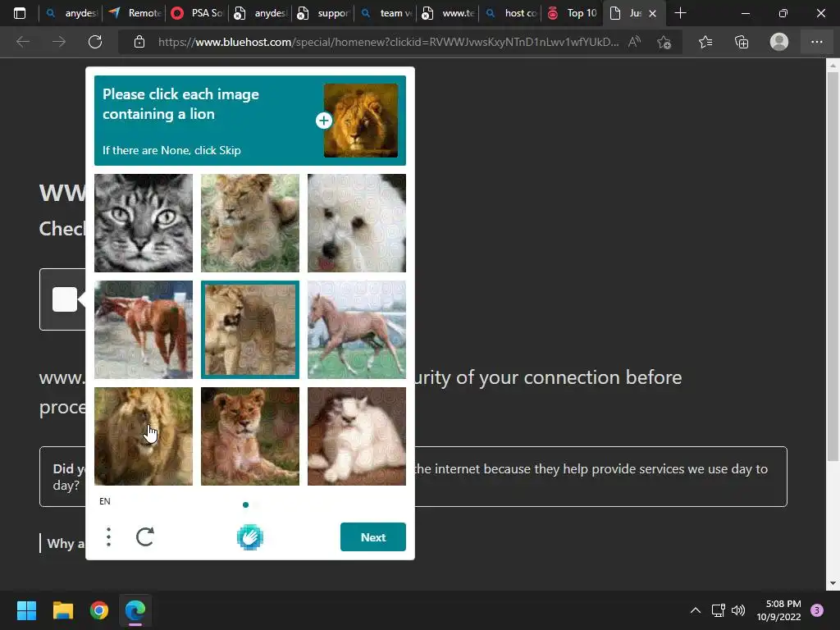Select the running foal image
Image resolution: width=840 pixels, height=630 pixels.
point(357,330)
